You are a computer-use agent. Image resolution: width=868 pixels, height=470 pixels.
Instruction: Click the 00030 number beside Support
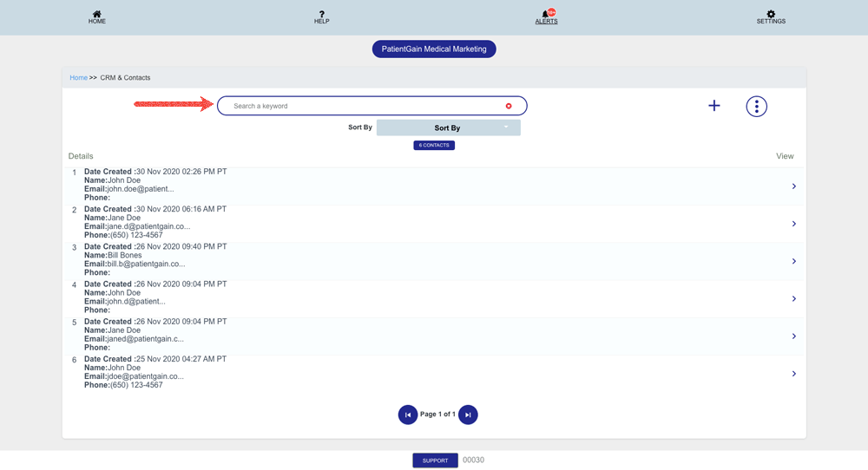[x=473, y=460]
